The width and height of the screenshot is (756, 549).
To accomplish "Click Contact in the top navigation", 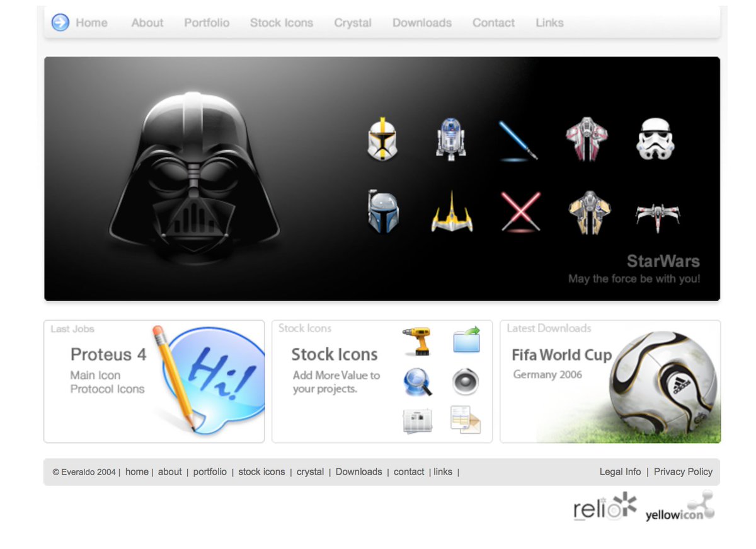I will point(494,23).
